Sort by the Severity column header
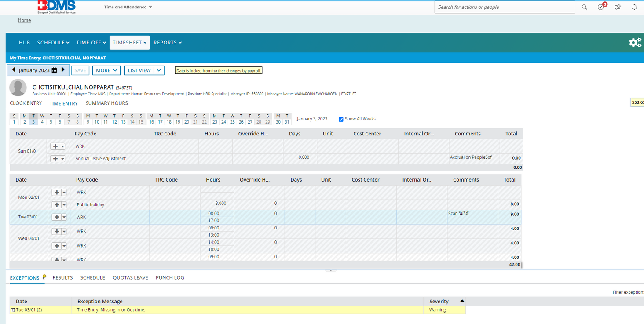The image size is (644, 324). (439, 301)
